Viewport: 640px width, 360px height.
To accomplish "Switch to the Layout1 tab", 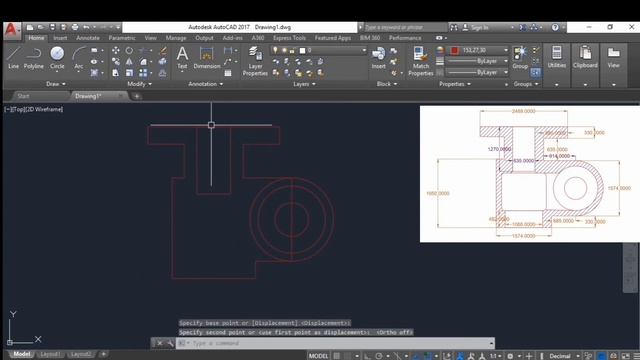I will coord(50,354).
